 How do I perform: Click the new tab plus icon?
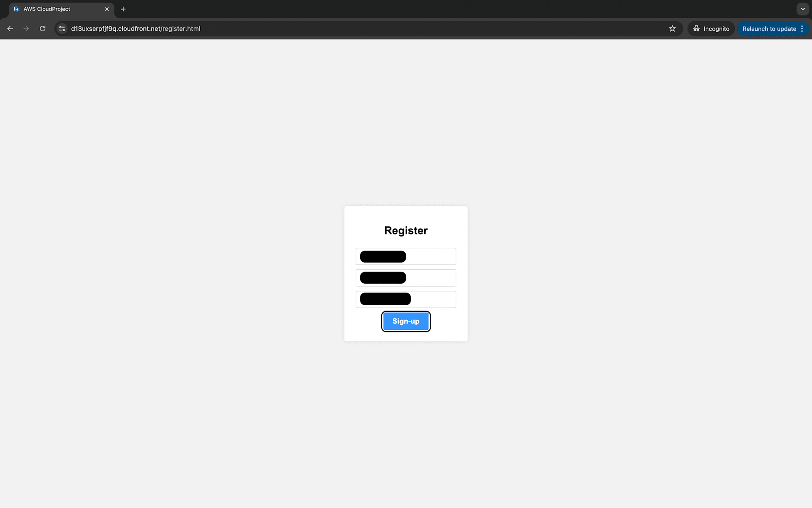[x=123, y=9]
